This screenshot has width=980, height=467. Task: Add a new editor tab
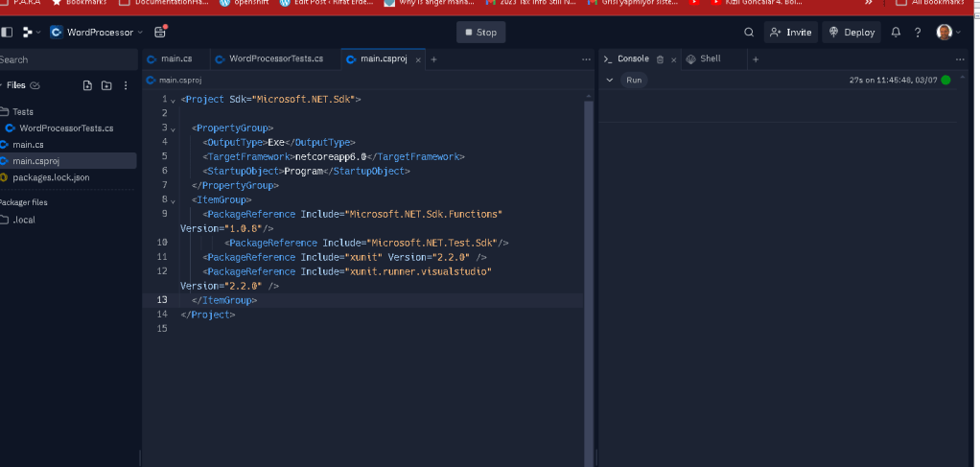(433, 59)
